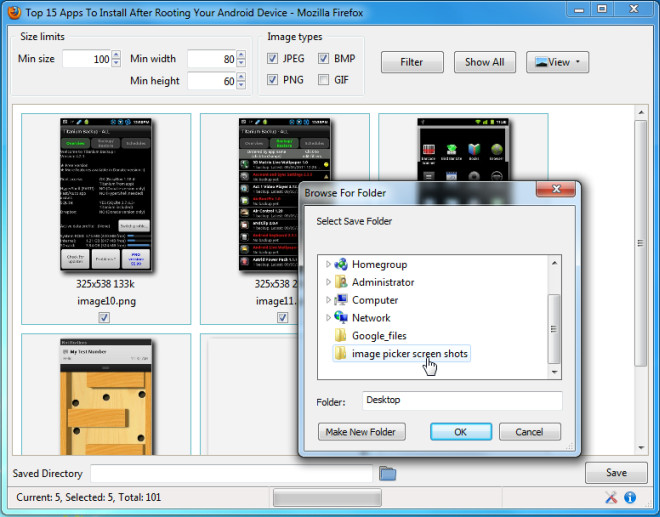Image resolution: width=660 pixels, height=517 pixels.
Task: Select the Administrator folder icon
Action: point(341,282)
